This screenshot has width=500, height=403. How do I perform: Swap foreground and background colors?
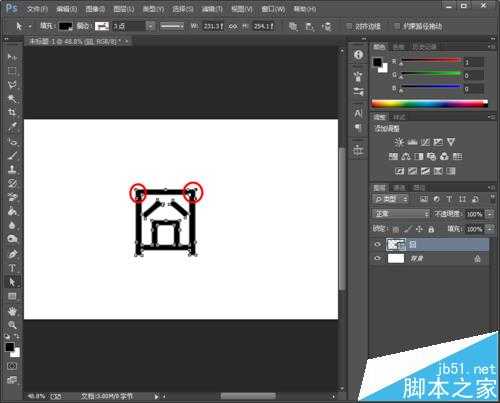pos(16,336)
